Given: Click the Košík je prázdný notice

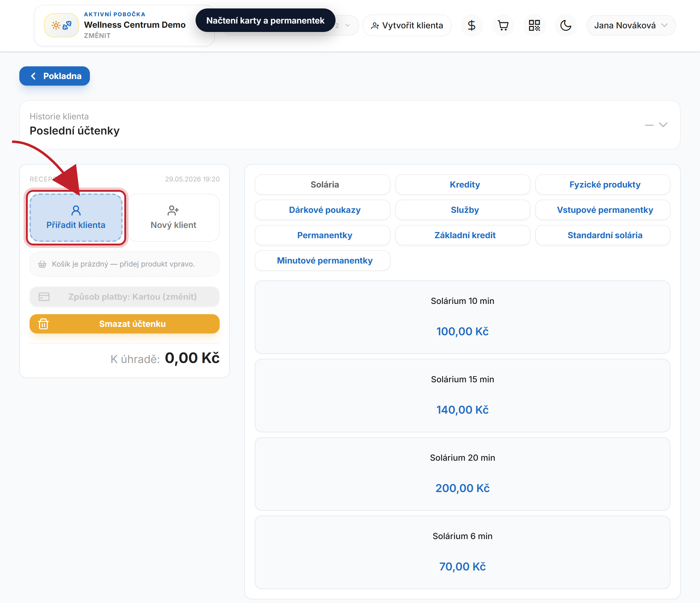Looking at the screenshot, I should [x=125, y=264].
